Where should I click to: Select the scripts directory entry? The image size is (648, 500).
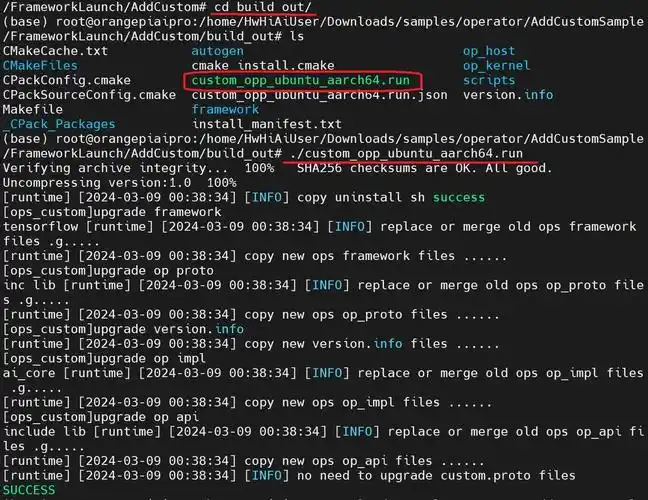(489, 80)
